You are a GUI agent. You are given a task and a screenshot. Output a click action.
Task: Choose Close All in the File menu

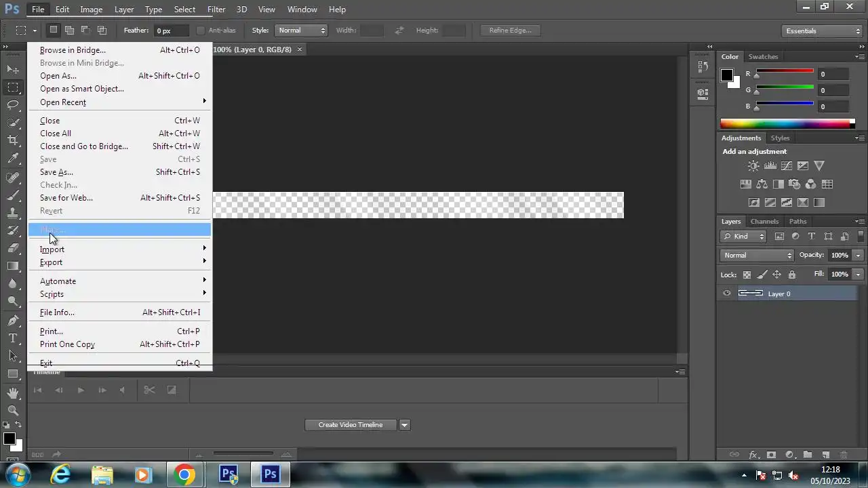pyautogui.click(x=120, y=134)
